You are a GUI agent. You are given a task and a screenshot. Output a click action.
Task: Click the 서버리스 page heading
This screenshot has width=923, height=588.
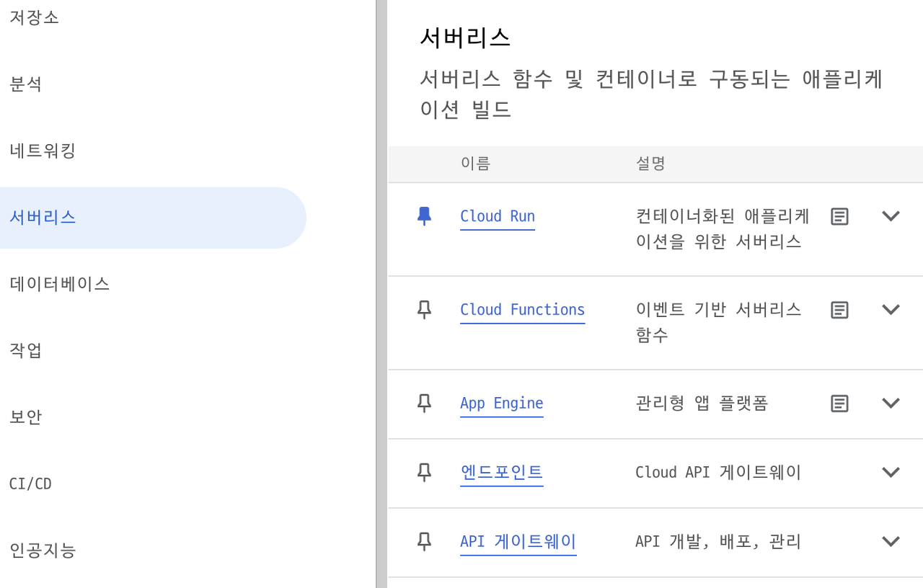(x=465, y=37)
